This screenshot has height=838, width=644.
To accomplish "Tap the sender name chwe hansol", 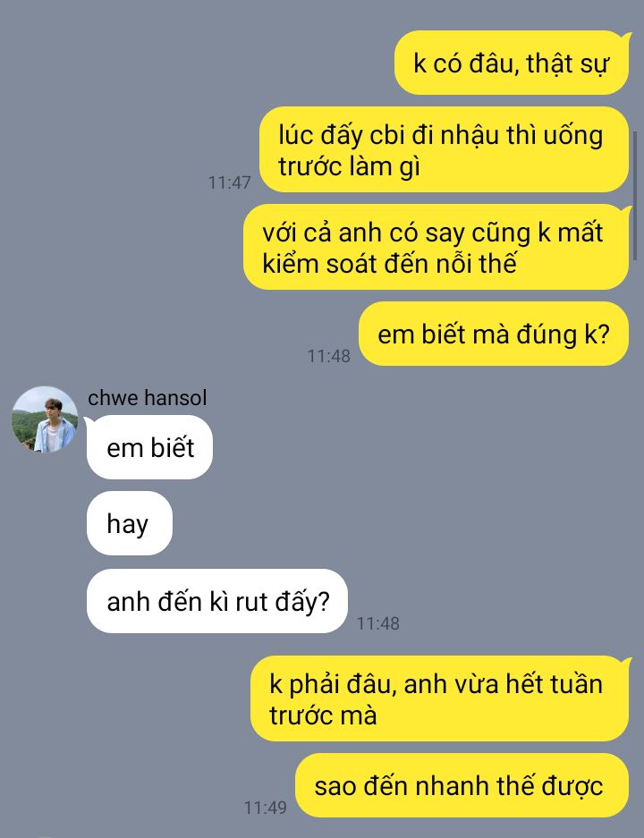I will tap(147, 398).
